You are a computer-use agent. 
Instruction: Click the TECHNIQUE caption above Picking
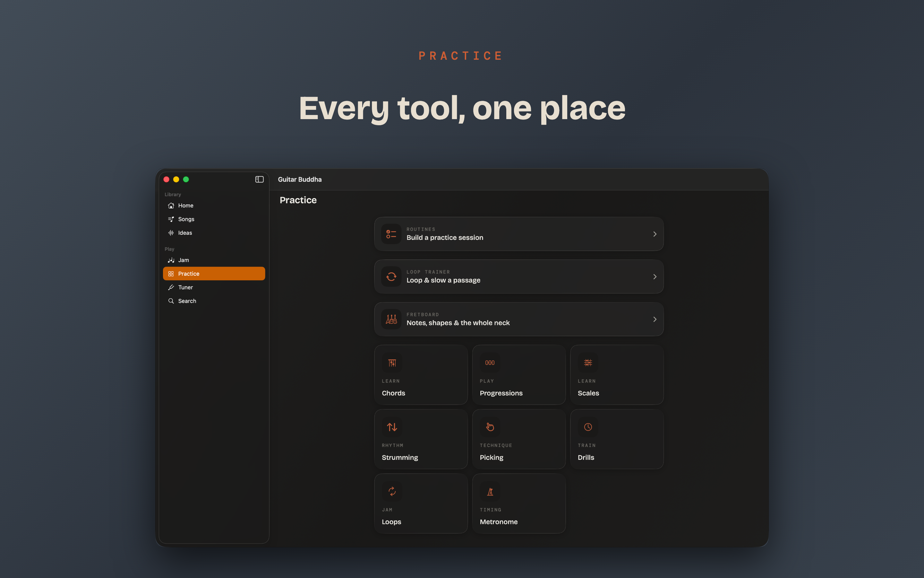click(496, 445)
